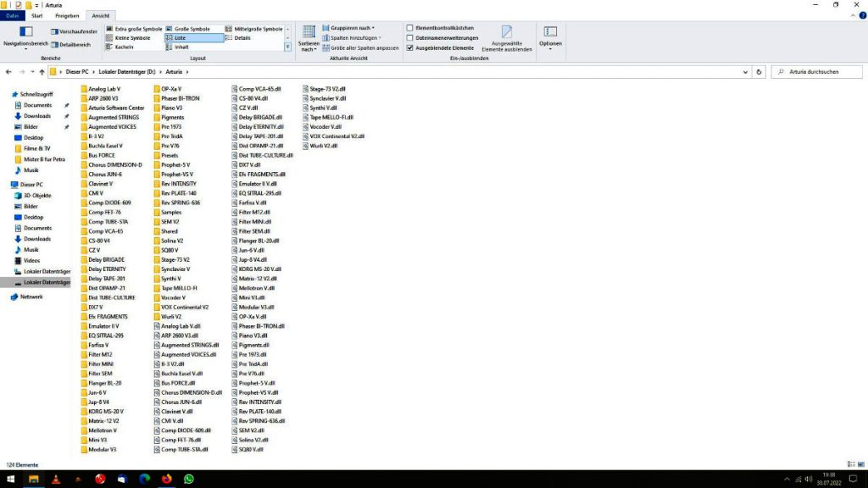The width and height of the screenshot is (868, 488).
Task: Select the Arturia Software Center folder icon
Action: coord(84,108)
